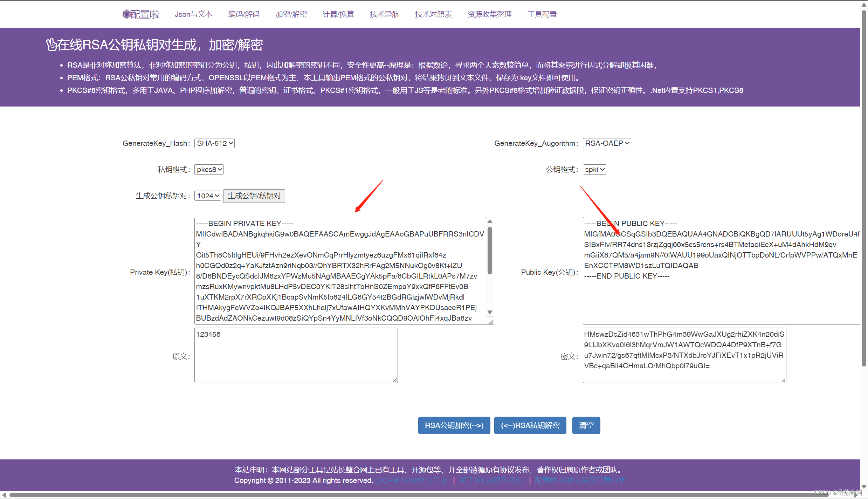Click the horizontal scrollbar left arrow
This screenshot has width=868, height=499.
point(4,495)
